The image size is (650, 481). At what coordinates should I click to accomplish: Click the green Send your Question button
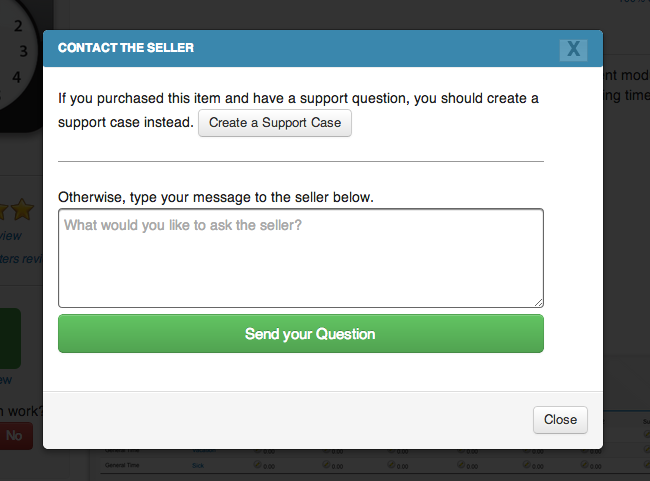(301, 334)
